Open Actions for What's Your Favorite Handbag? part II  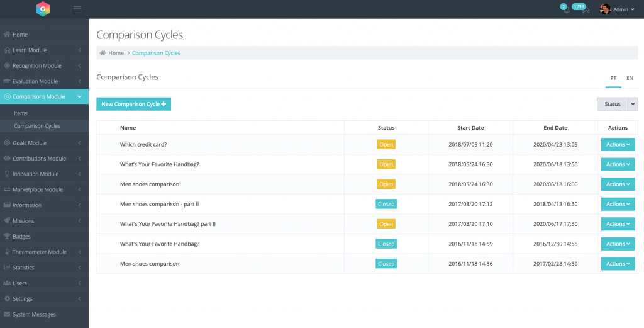point(618,224)
